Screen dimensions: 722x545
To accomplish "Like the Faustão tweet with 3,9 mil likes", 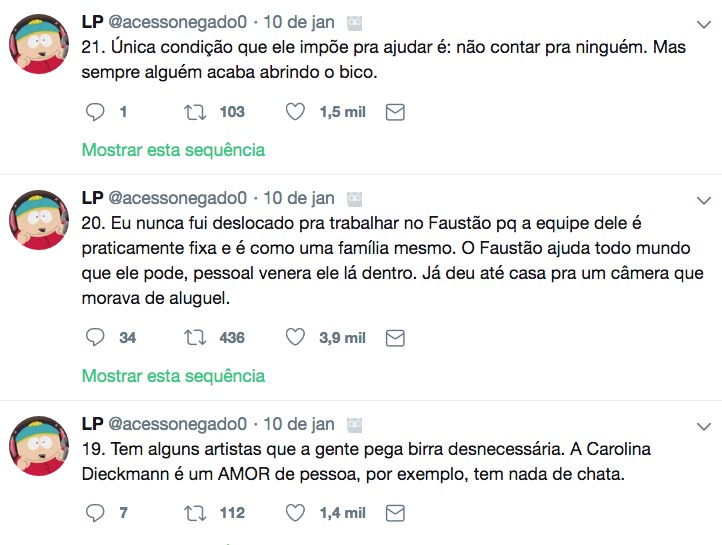I will (x=295, y=338).
